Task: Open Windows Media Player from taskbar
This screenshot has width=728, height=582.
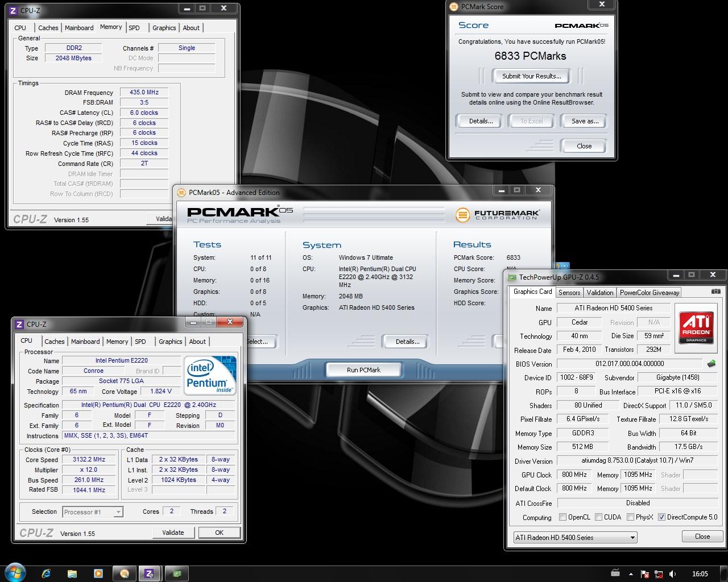Action: click(x=98, y=573)
